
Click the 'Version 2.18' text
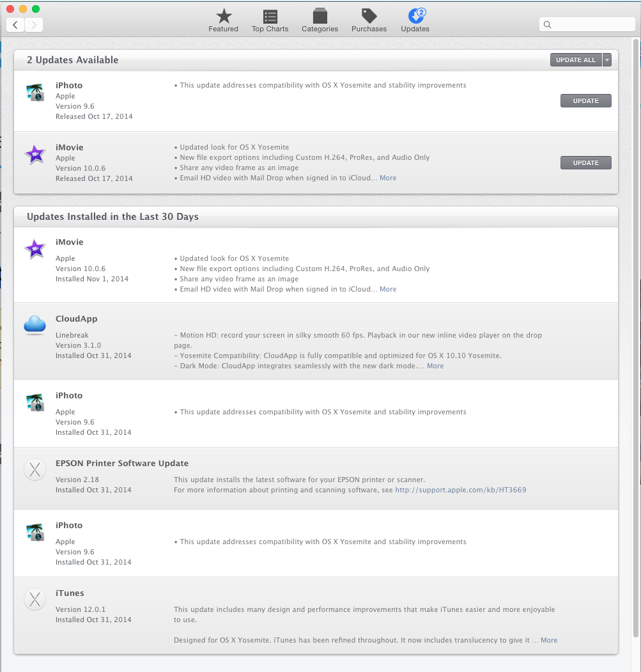click(77, 480)
